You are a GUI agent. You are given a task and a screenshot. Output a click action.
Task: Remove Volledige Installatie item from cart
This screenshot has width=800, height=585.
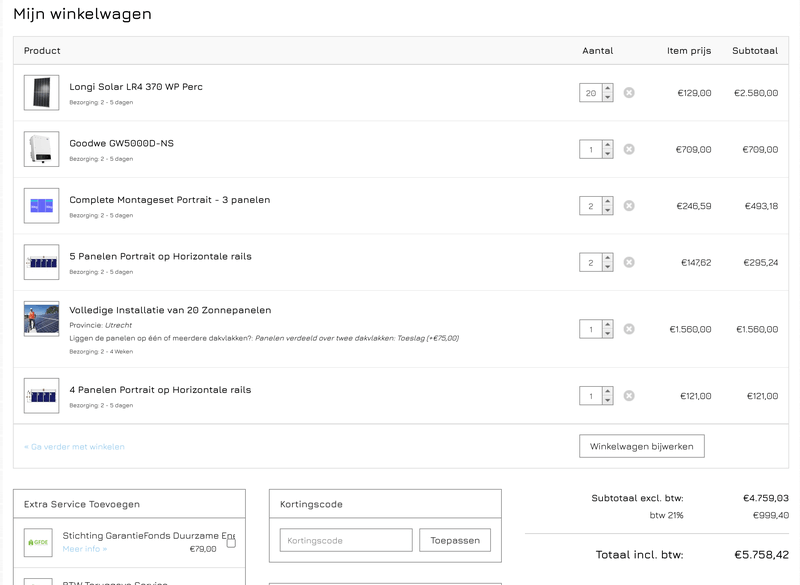(629, 329)
